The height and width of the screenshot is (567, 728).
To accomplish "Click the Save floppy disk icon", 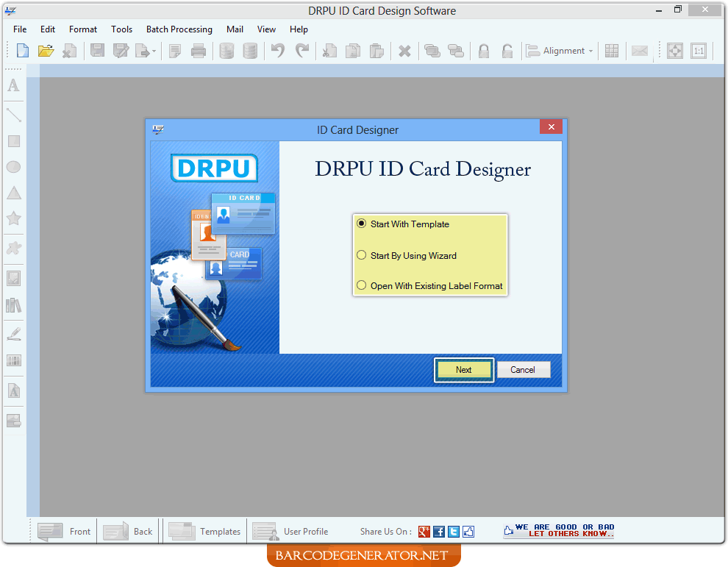I will click(x=97, y=50).
